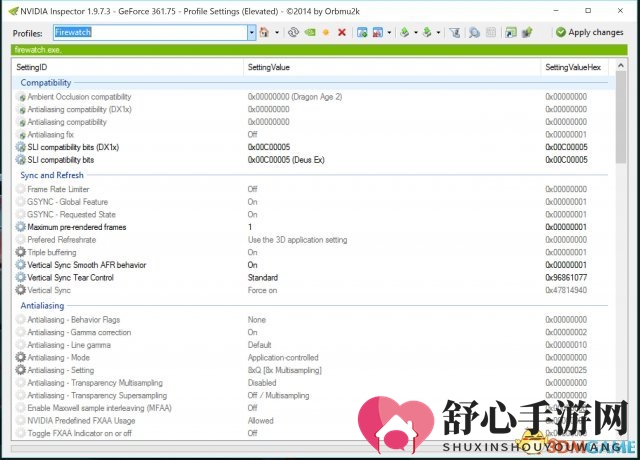Click gear icon beside Maximum pre-rendered frames
Image resolution: width=640 pixels, height=460 pixels.
[20, 227]
